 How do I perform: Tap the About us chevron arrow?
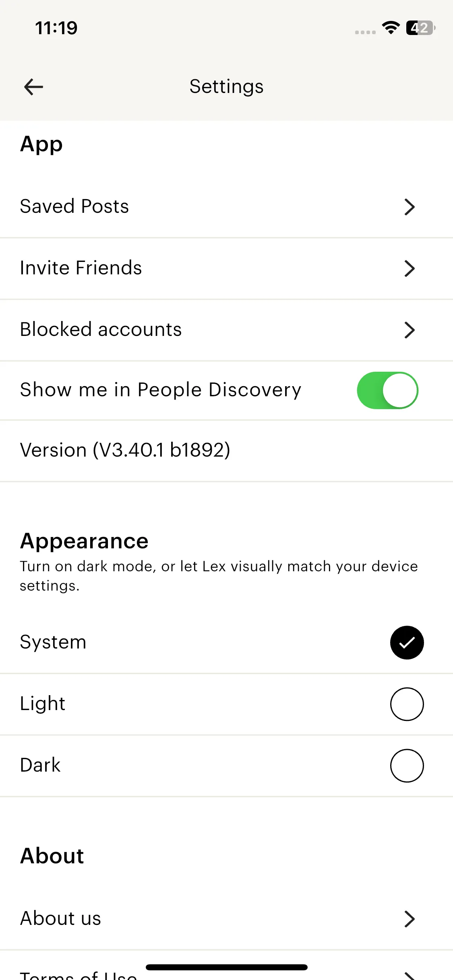(x=410, y=919)
